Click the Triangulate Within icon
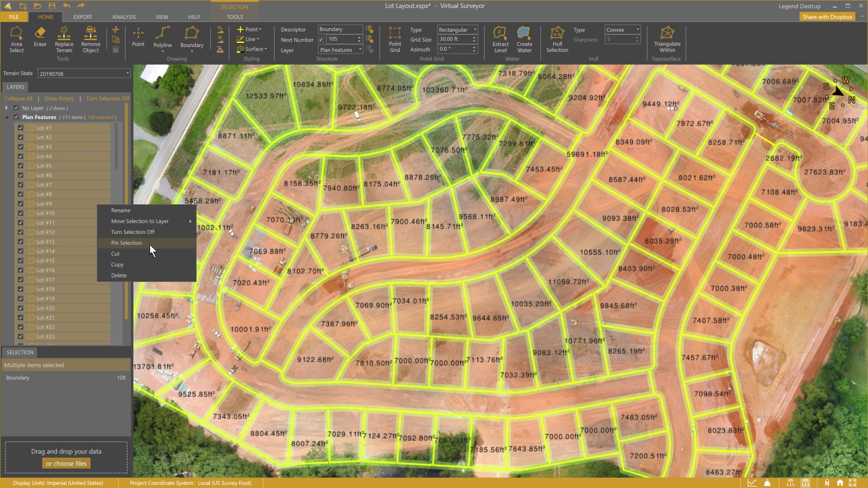This screenshot has height=488, width=868. point(667,39)
